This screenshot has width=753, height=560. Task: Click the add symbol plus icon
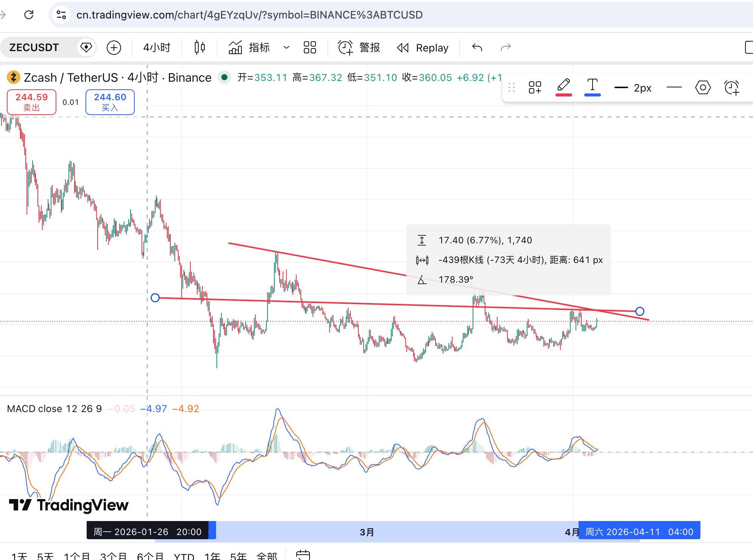tap(114, 48)
